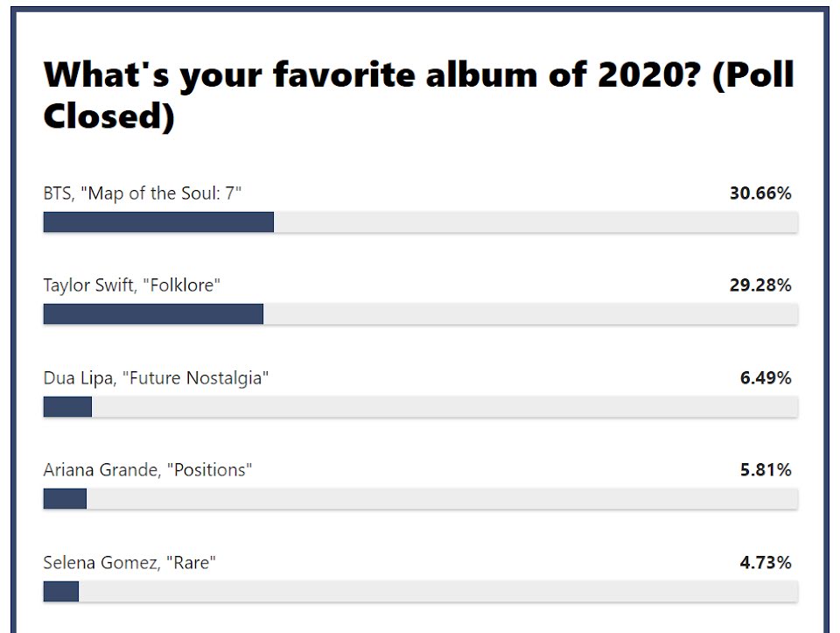Select the BTS "Map of the Soul: 7" option
Viewport: 840px width, 633px height.
click(x=143, y=193)
